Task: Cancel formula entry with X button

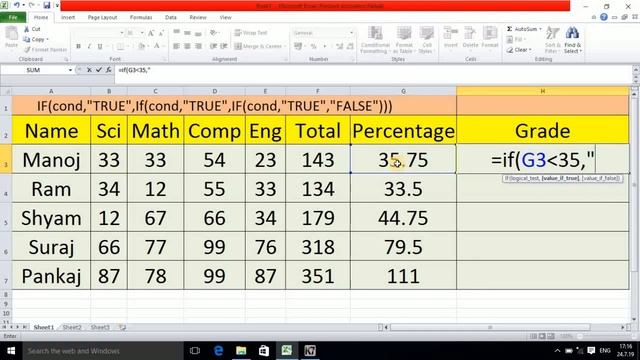Action: (89, 70)
